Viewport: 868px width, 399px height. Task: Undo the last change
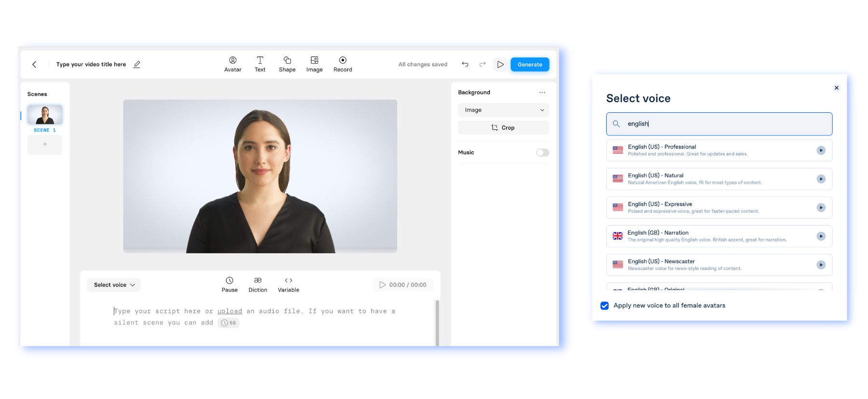(465, 65)
